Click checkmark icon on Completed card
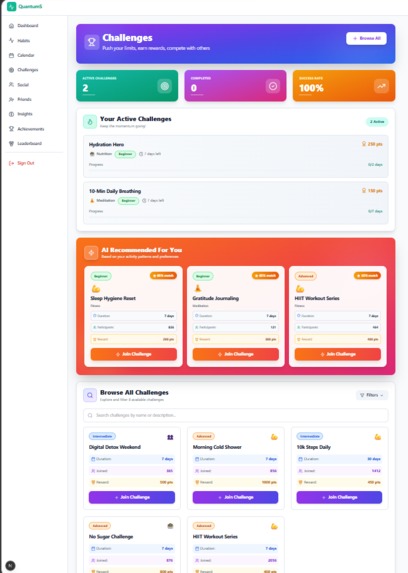 tap(273, 86)
